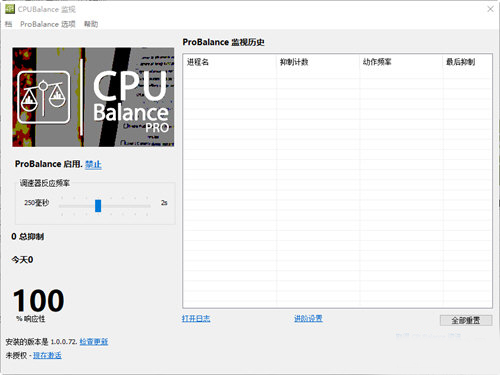Click the 全部重置 reset all button
Image resolution: width=500 pixels, height=375 pixels.
pyautogui.click(x=466, y=320)
